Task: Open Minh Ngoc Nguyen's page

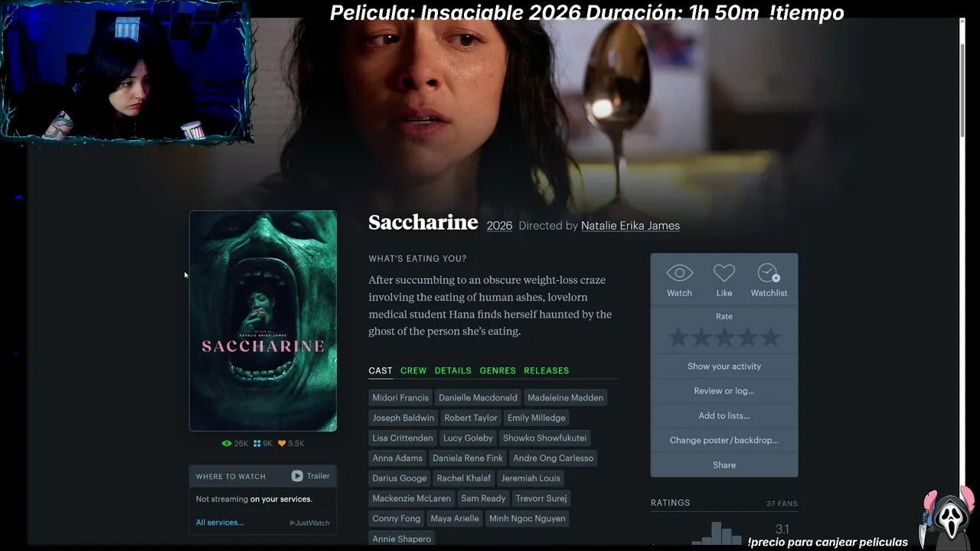Action: (528, 519)
